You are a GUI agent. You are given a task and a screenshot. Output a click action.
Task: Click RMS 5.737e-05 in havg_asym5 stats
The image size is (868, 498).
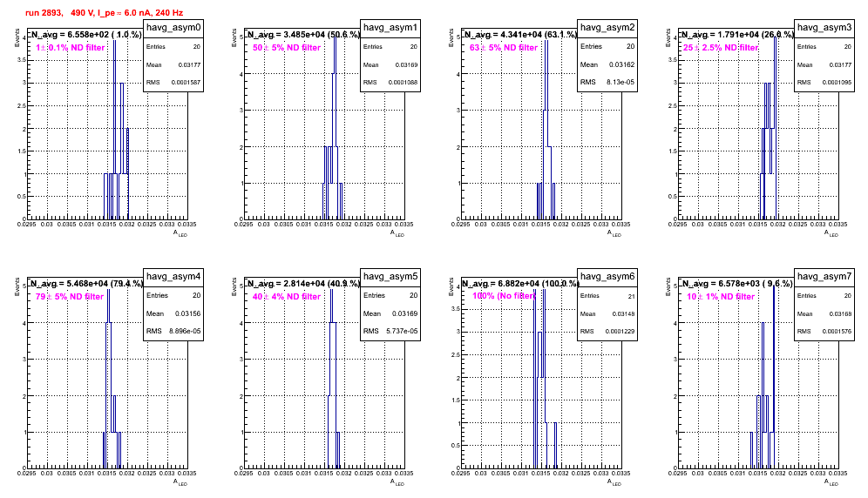click(390, 331)
